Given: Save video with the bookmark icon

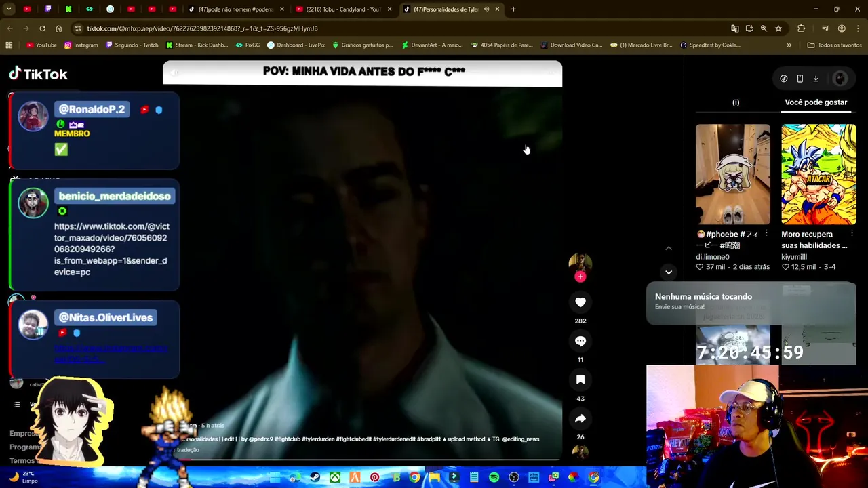Looking at the screenshot, I should (x=580, y=380).
